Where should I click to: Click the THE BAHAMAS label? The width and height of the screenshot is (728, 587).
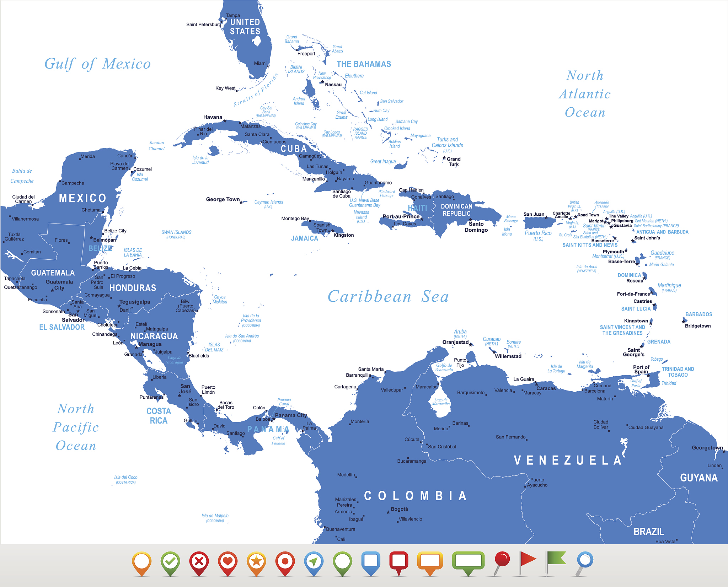pyautogui.click(x=364, y=64)
